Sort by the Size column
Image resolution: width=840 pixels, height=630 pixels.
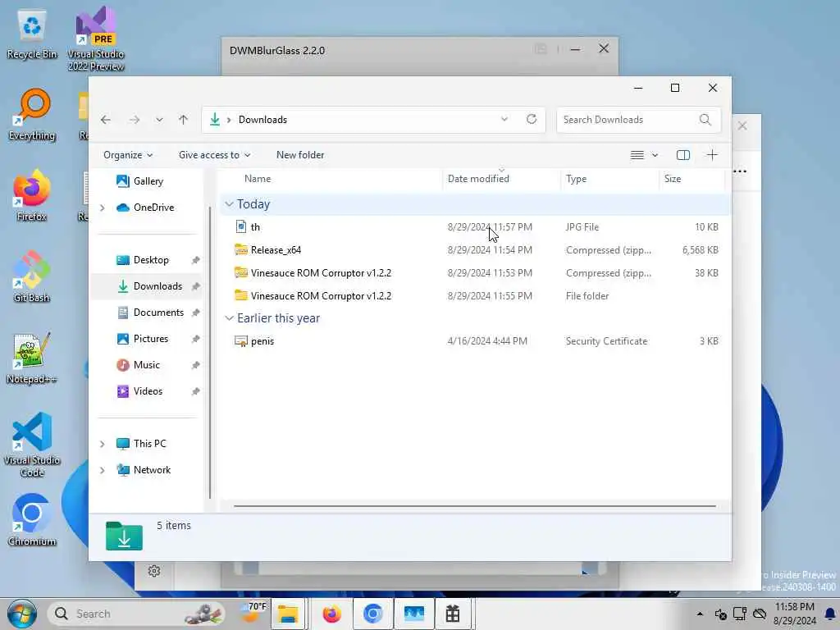673,179
